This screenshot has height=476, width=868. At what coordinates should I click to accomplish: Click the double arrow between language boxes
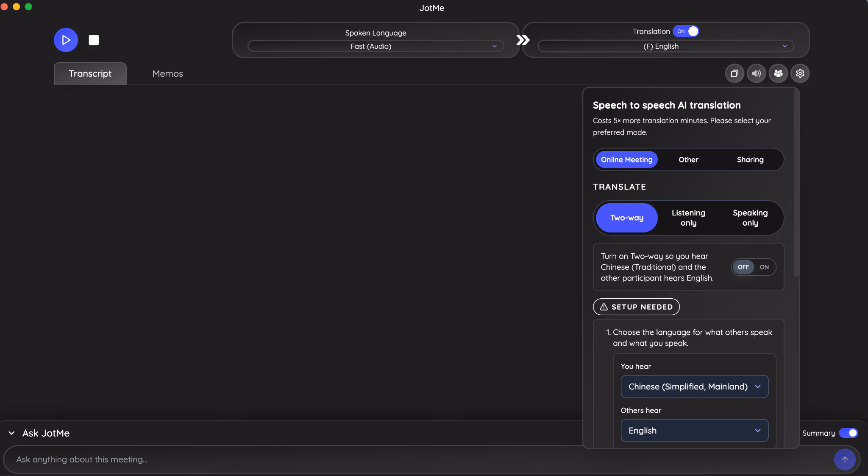(x=523, y=40)
